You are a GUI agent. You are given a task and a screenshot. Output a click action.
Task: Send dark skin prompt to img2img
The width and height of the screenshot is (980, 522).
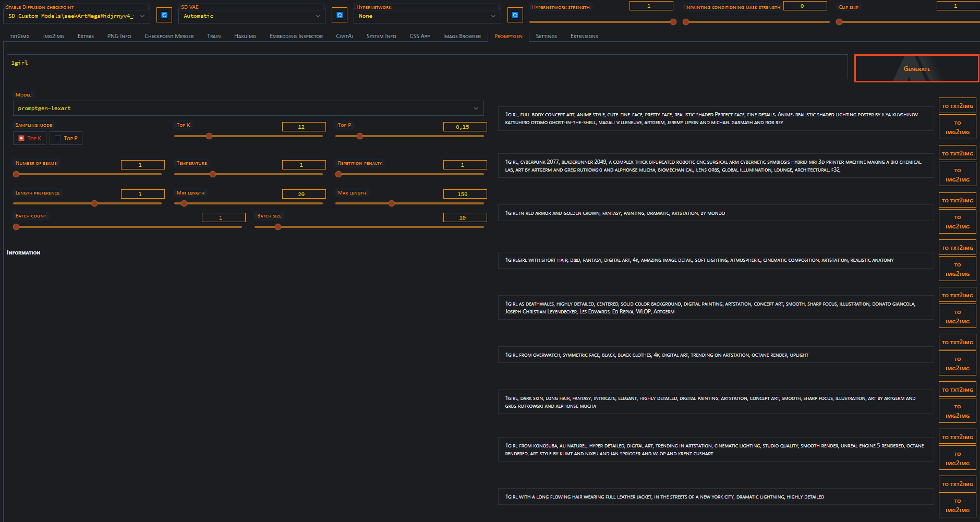pos(958,411)
